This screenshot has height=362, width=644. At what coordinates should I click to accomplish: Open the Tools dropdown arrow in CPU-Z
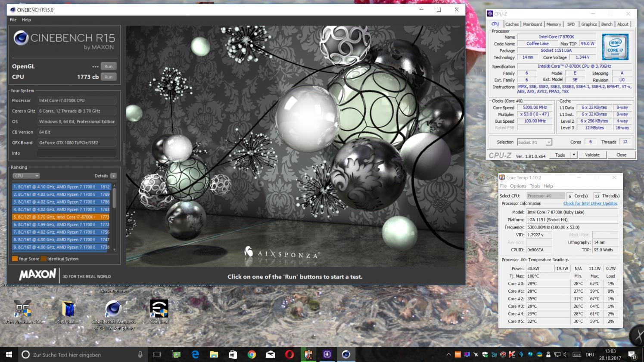(573, 155)
